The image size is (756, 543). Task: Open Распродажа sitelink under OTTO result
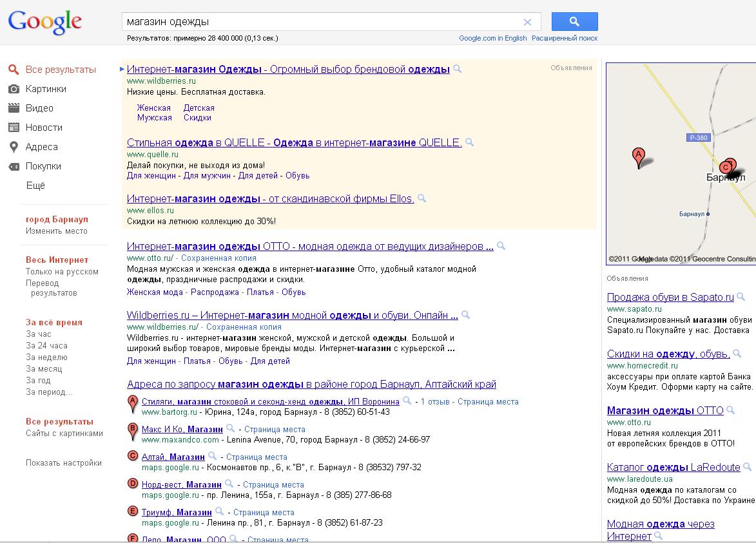coord(215,292)
